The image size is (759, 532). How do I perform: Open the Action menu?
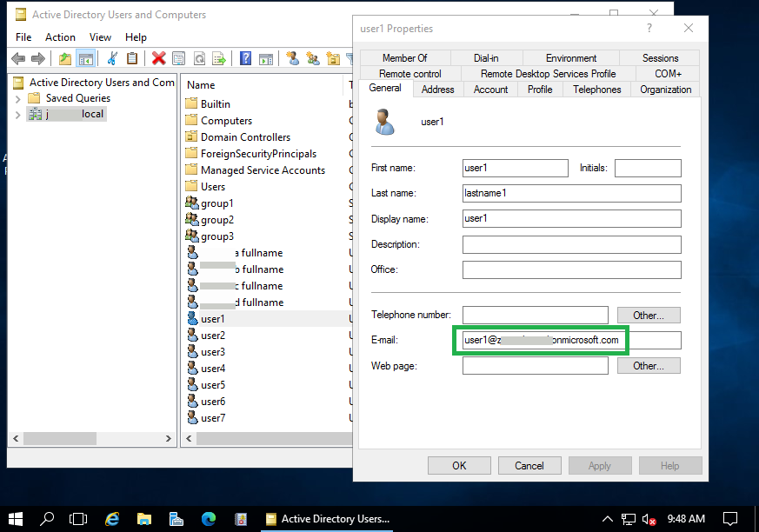[x=60, y=37]
